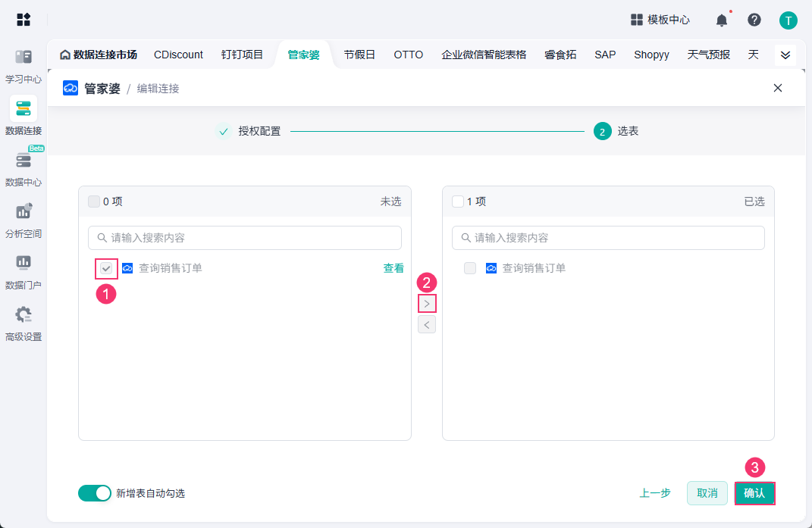Click 编辑连接 breadcrumb text
Image resolution: width=812 pixels, height=528 pixels.
[158, 89]
